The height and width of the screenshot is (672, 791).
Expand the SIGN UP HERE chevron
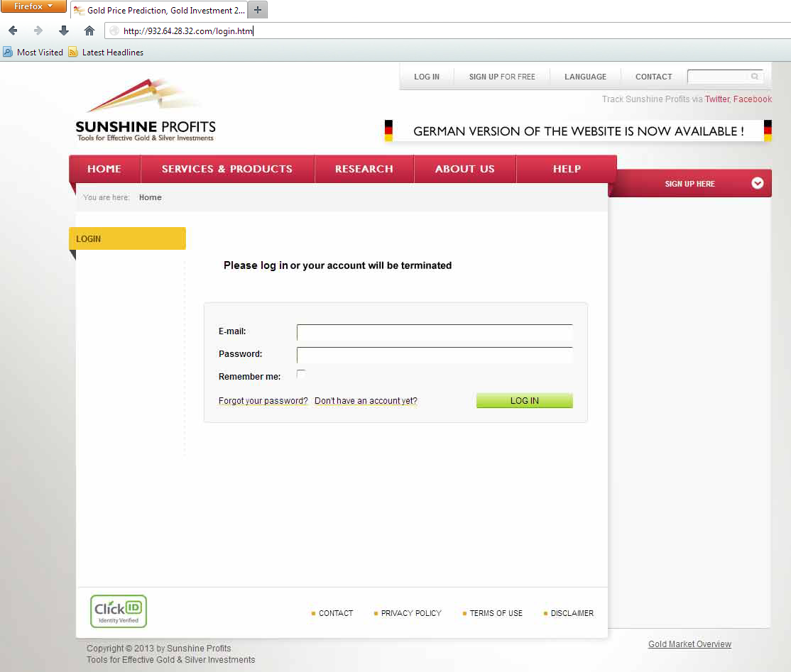click(x=757, y=183)
